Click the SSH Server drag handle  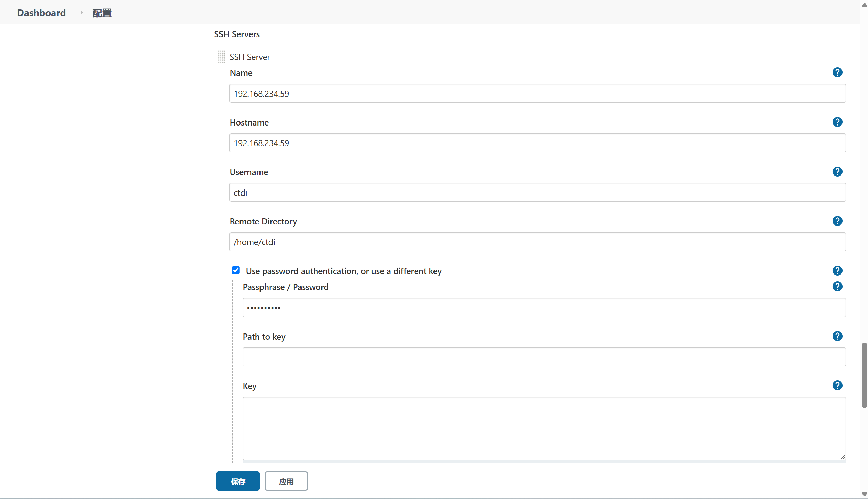221,57
